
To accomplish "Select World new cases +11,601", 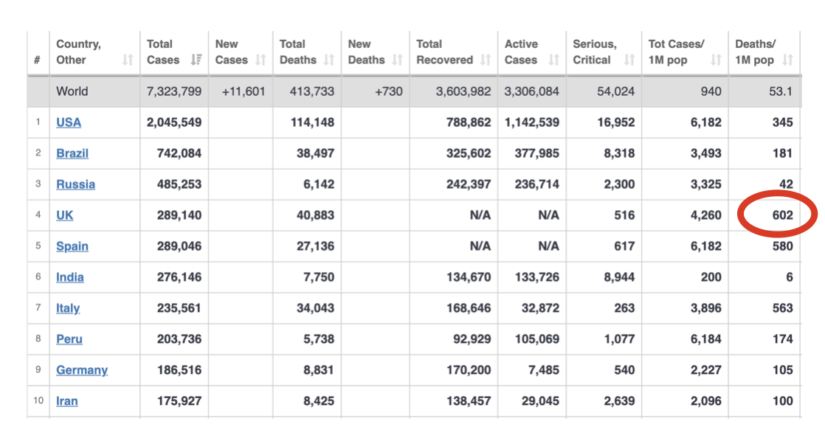I will pos(244,92).
